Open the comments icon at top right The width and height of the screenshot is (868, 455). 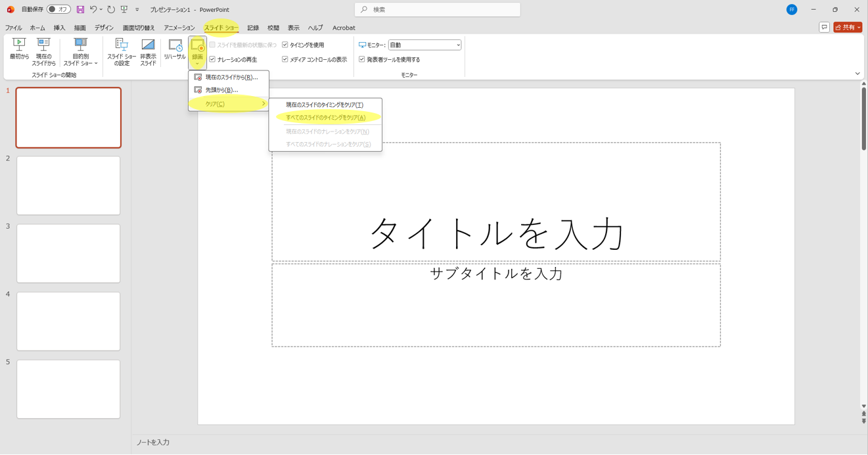click(824, 28)
